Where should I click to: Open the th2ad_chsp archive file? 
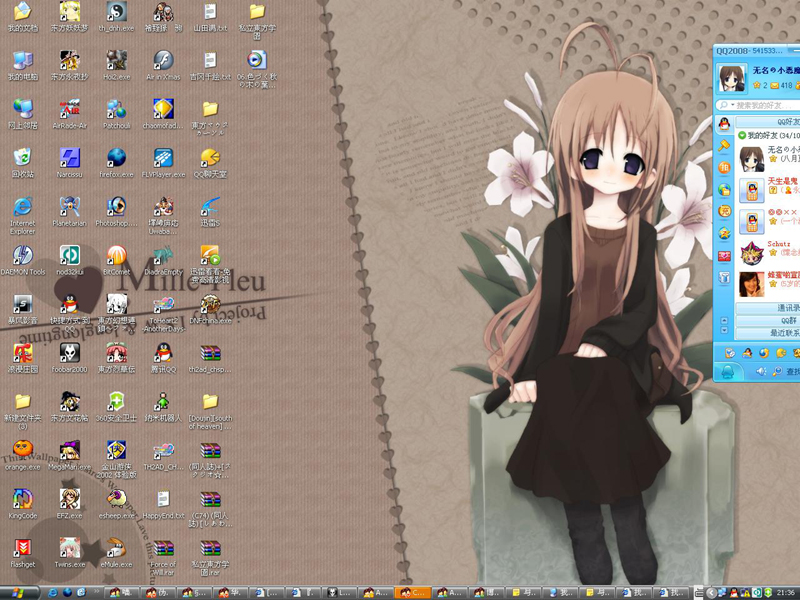(210, 358)
